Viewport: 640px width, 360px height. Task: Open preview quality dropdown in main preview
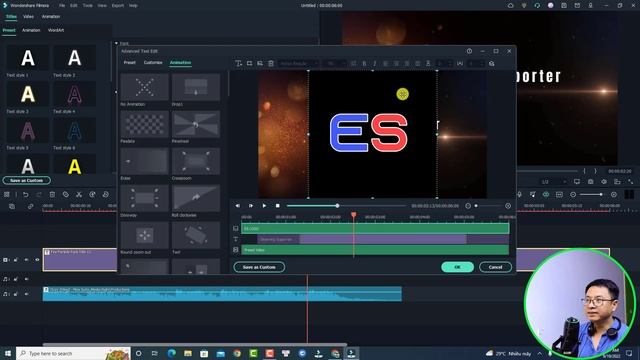click(x=553, y=182)
